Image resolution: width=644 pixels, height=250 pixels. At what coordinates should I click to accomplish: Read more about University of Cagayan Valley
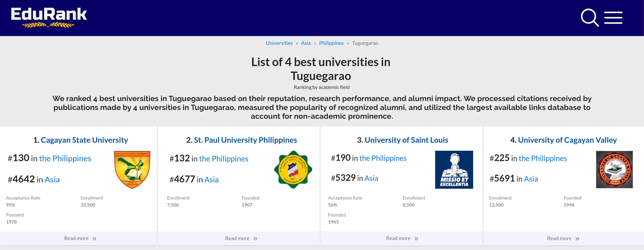pos(563,238)
